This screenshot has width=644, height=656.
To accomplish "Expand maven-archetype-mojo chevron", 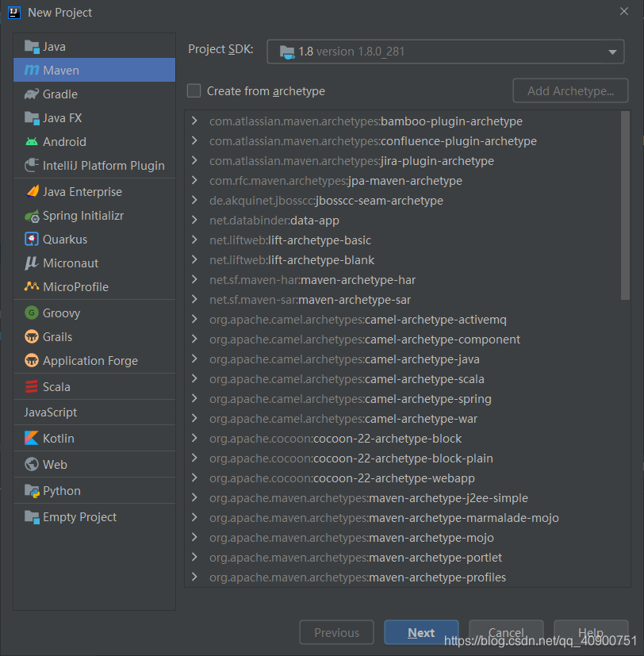I will point(194,537).
